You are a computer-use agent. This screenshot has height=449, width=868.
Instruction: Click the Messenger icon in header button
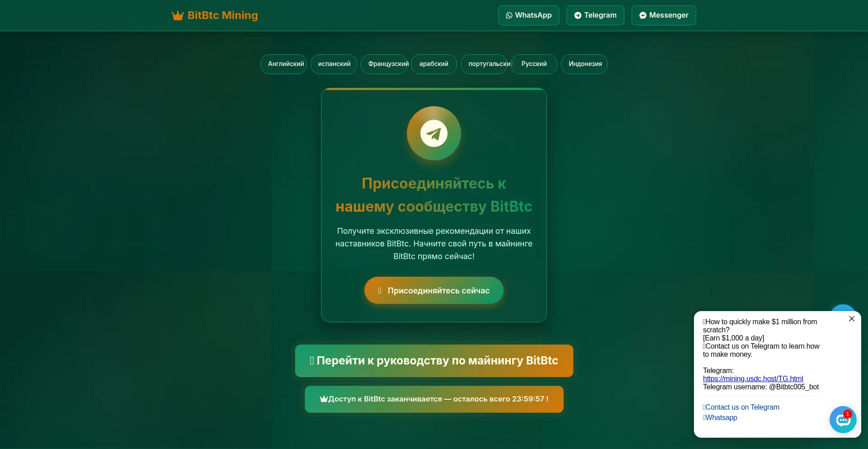643,15
